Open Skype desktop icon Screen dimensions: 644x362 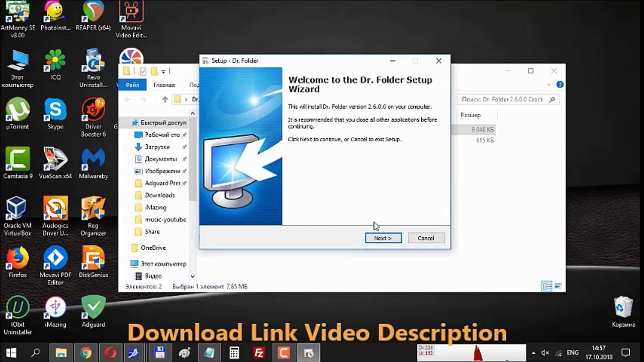[55, 114]
